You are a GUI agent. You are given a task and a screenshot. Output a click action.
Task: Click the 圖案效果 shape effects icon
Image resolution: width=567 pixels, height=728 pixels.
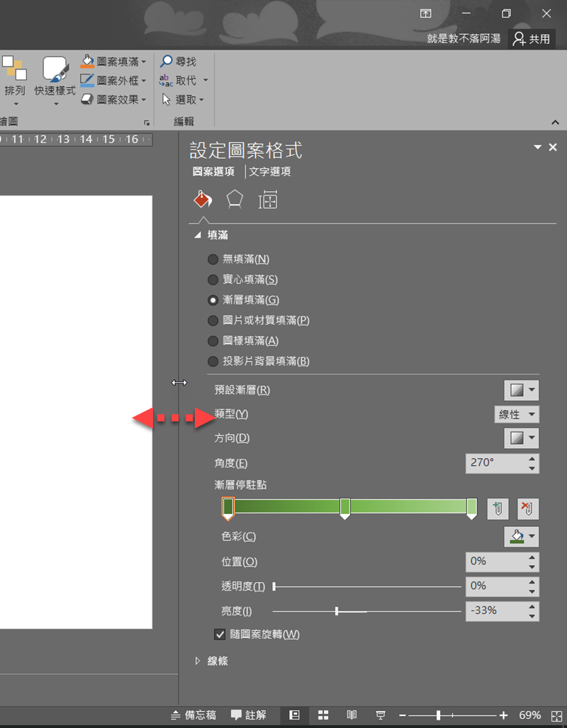pyautogui.click(x=87, y=99)
